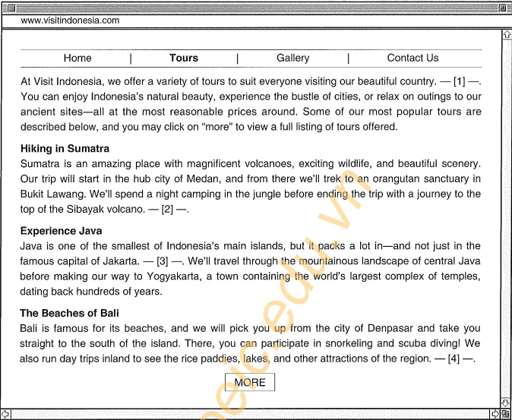Screen dimensions: 512x420
Task: Click the word Denpasar in the Bali text
Action: (390, 328)
